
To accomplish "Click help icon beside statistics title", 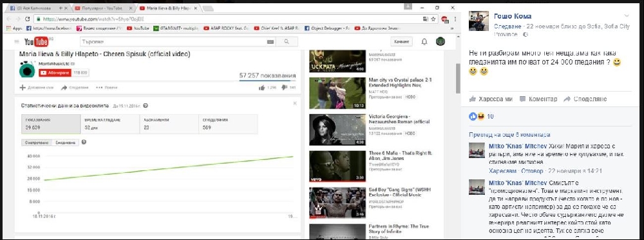I will coord(146,106).
